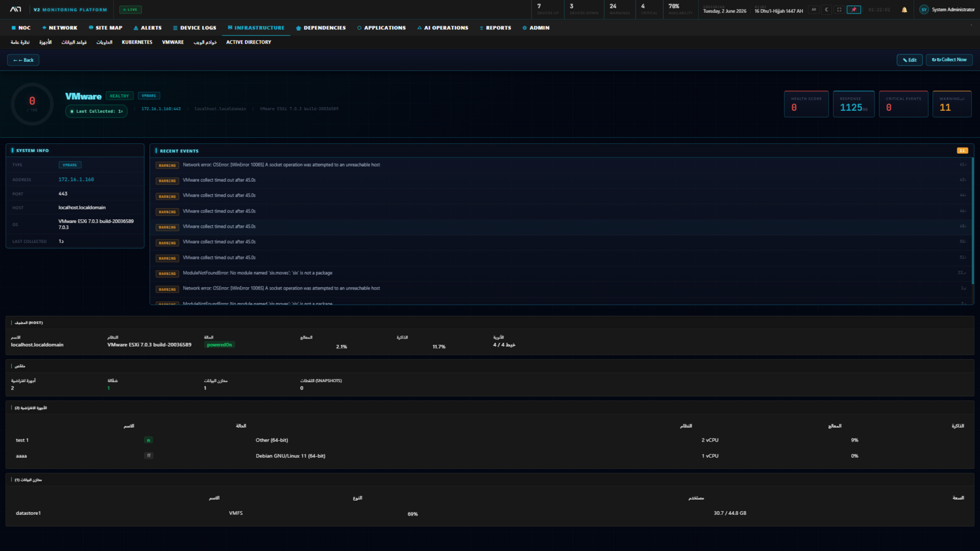Click the Availability percentage in header
This screenshot has width=980, height=551.
click(x=680, y=9)
